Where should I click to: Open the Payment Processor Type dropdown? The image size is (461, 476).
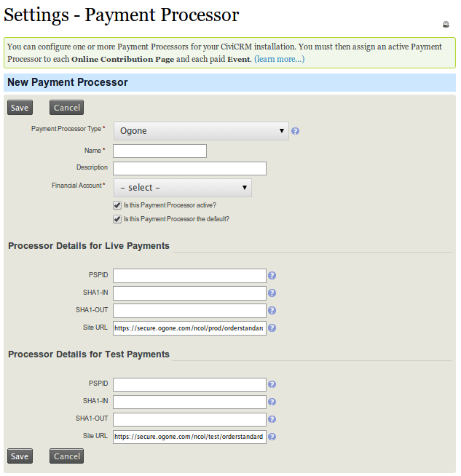point(201,131)
